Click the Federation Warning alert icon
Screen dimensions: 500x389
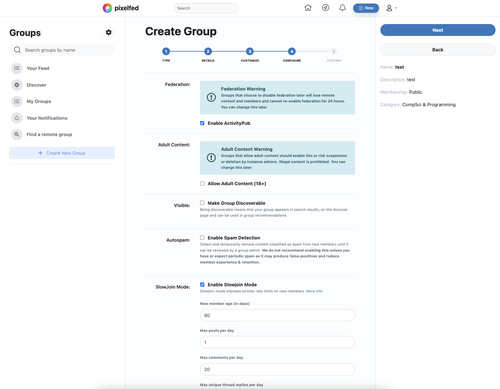pyautogui.click(x=211, y=97)
